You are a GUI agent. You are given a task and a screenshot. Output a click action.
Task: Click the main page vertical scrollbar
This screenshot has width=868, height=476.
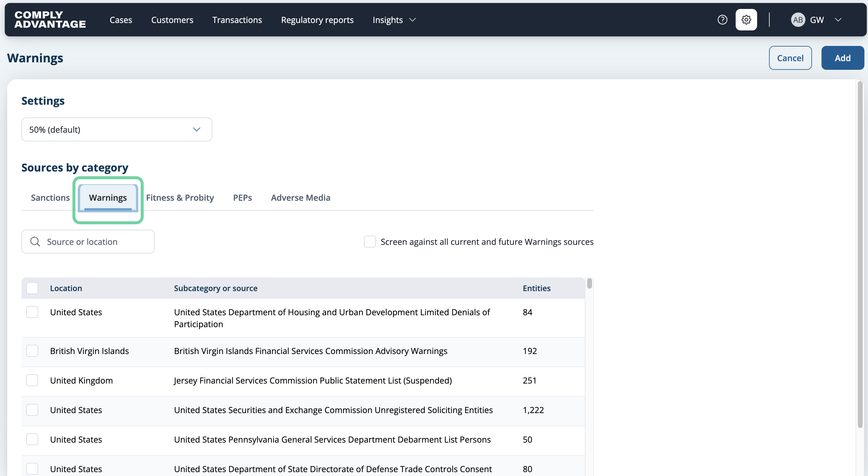(x=860, y=254)
